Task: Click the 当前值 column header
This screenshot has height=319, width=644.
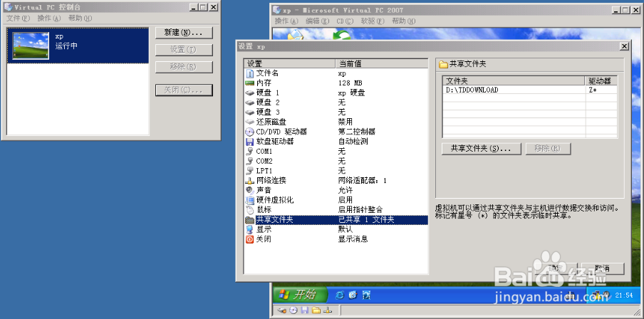Action: click(x=382, y=63)
